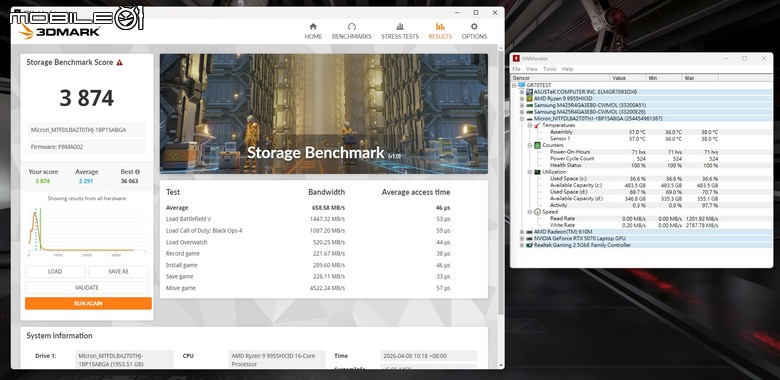780x380 pixels.
Task: Click the LOAD button
Action: point(55,272)
